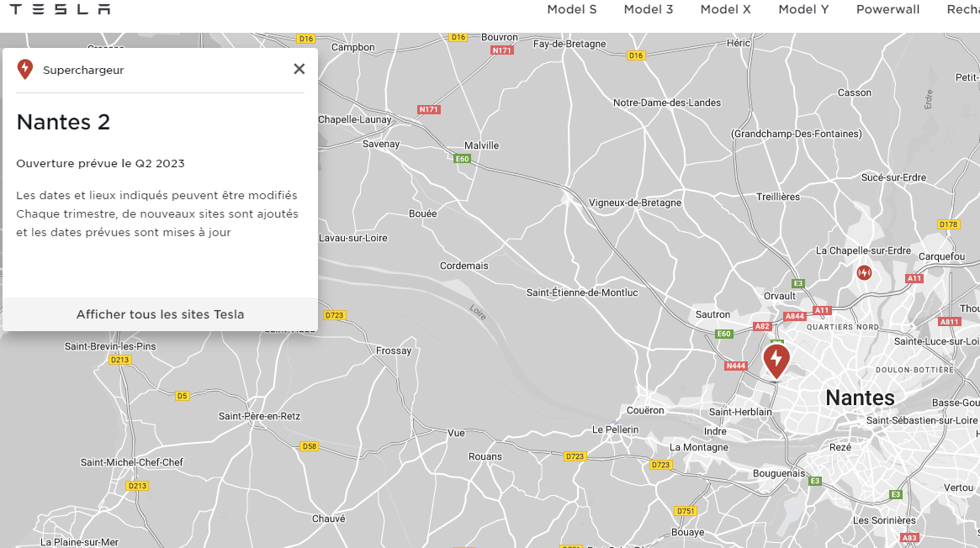Image resolution: width=980 pixels, height=548 pixels.
Task: Click the A844 road badge
Action: [x=795, y=316]
